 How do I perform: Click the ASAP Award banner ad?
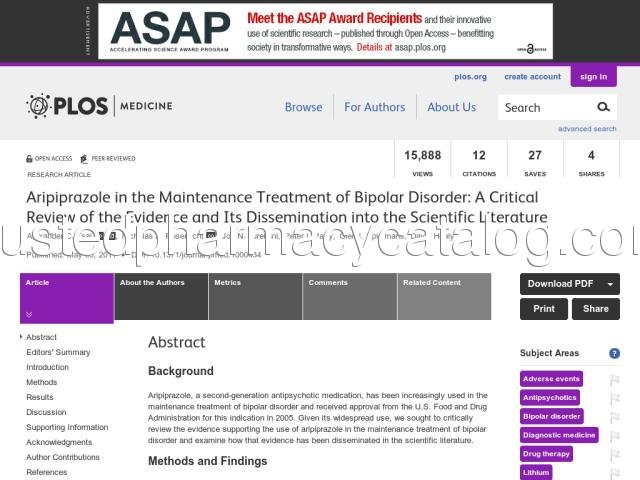[x=325, y=31]
